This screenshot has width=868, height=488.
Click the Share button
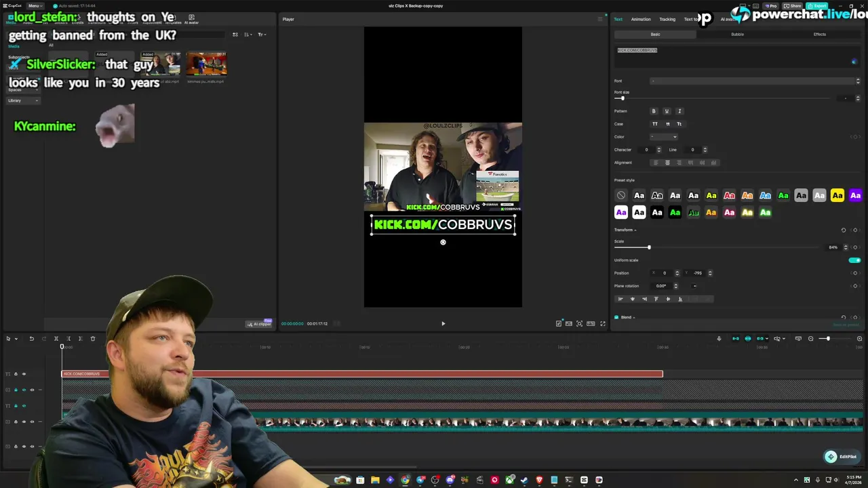click(x=793, y=5)
